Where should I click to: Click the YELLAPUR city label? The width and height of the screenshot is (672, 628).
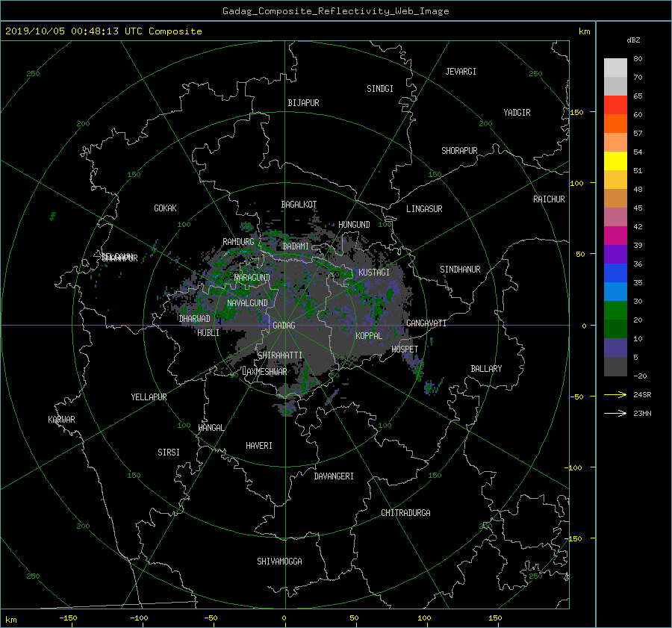tap(149, 397)
